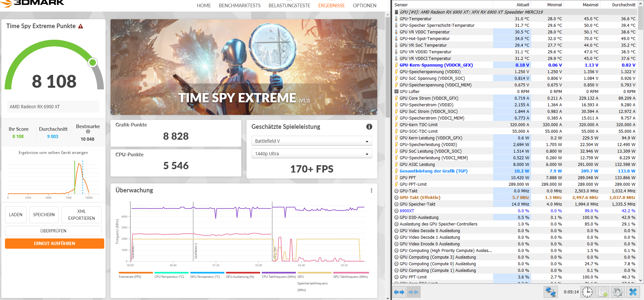Open the 1440p Ultra resolution dropdown
Screen dimensions: 644x300
[x=312, y=154]
